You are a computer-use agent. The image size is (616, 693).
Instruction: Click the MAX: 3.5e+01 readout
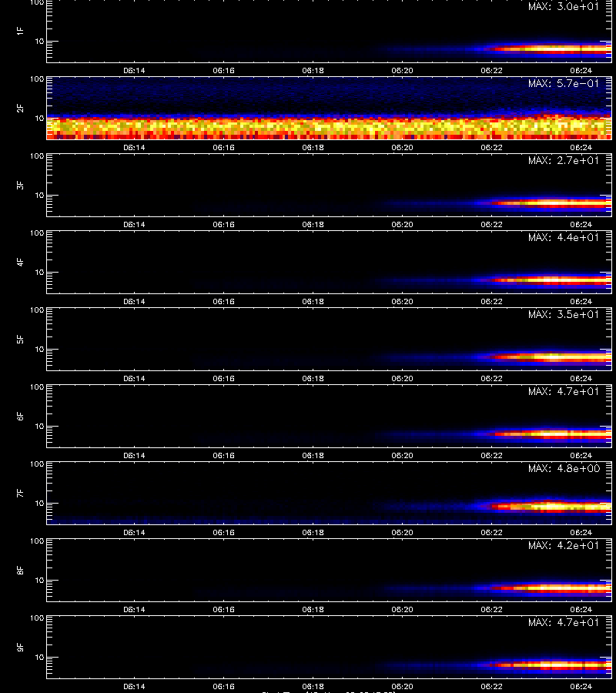point(564,314)
